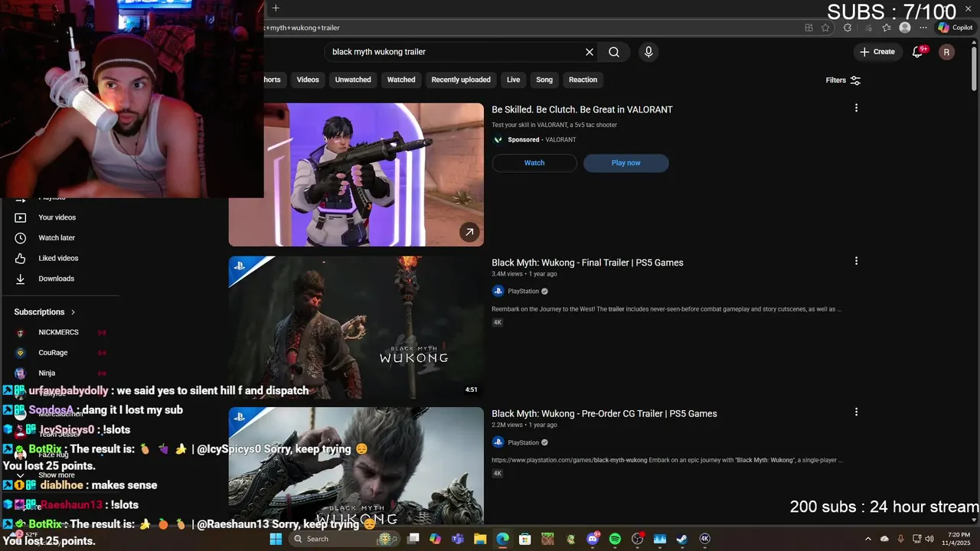The height and width of the screenshot is (551, 980).
Task: Open YouTube notifications bell
Action: click(918, 52)
